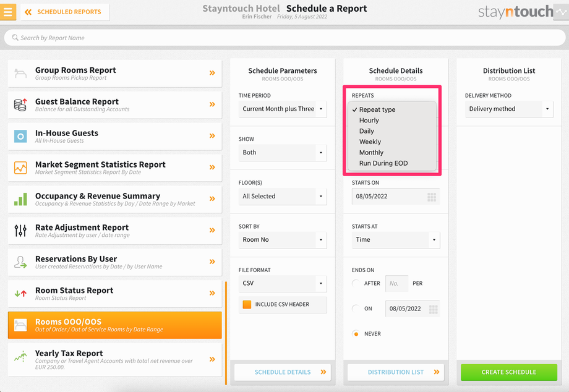569x392 pixels.
Task: Select the Never ends-on radio button
Action: click(x=356, y=334)
